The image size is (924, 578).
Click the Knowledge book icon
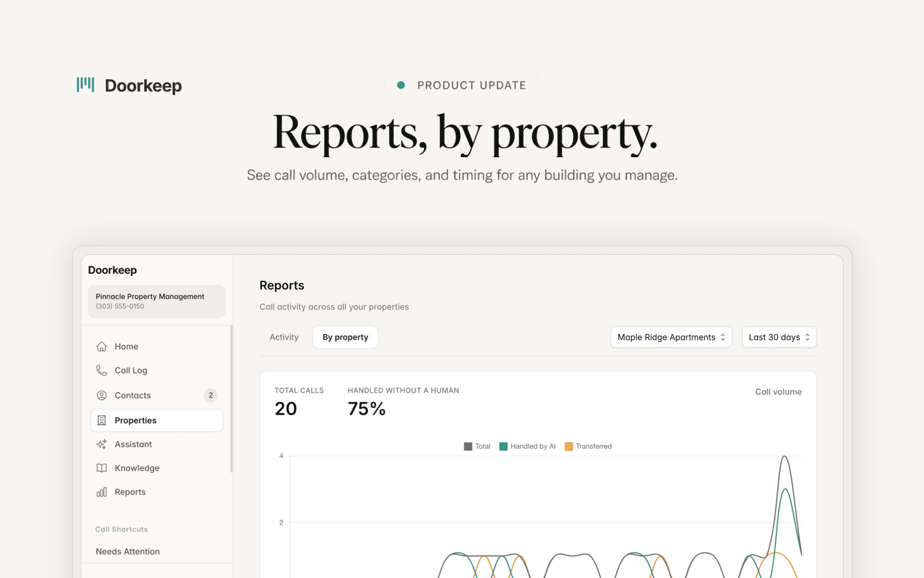[102, 468]
